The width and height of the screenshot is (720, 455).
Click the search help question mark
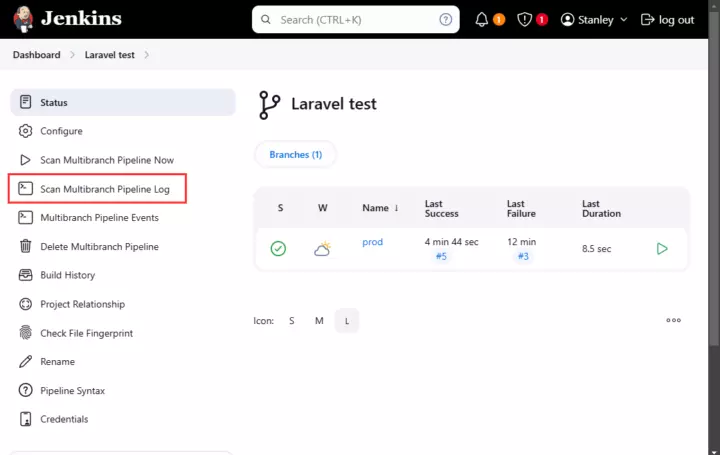pos(445,20)
